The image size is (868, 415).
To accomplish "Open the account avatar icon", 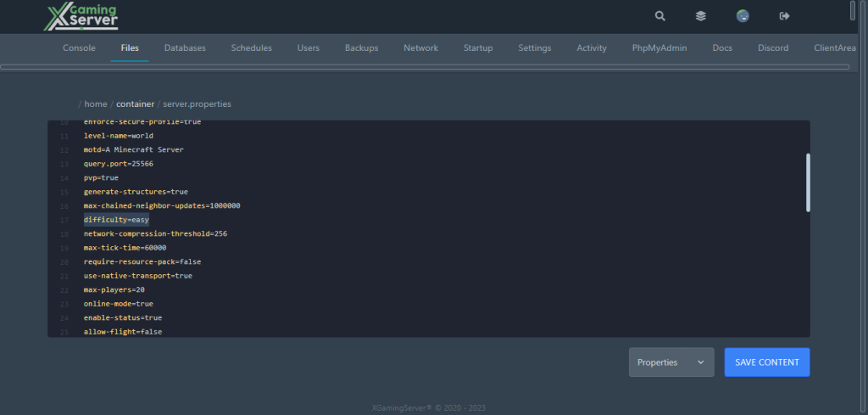I will 743,16.
